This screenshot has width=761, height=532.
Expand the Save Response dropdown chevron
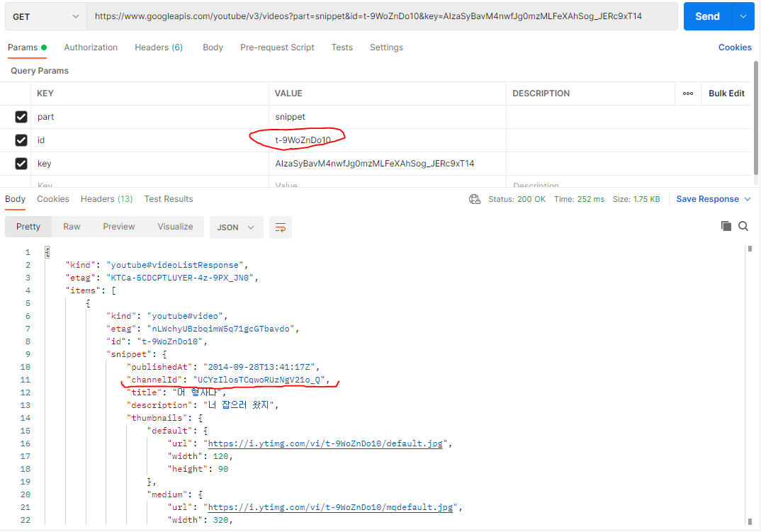748,199
